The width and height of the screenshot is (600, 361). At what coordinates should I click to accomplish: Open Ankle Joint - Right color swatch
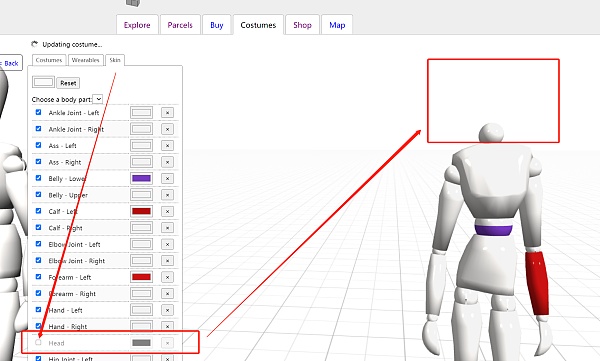142,129
